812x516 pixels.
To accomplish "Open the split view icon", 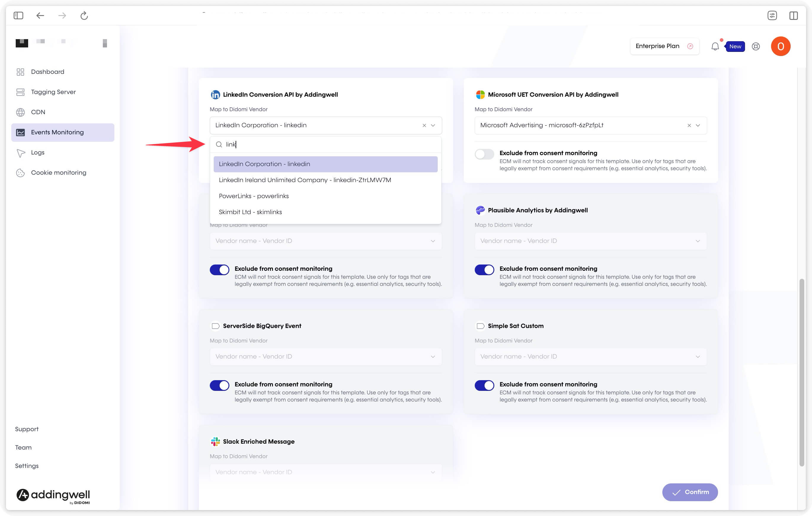I will 793,15.
